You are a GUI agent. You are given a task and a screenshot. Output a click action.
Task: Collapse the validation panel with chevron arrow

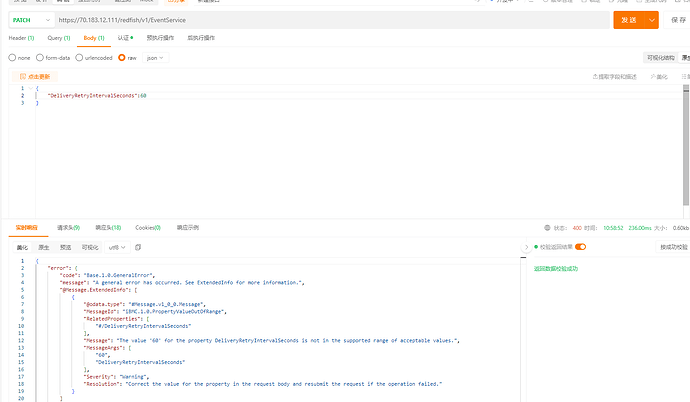click(x=526, y=247)
